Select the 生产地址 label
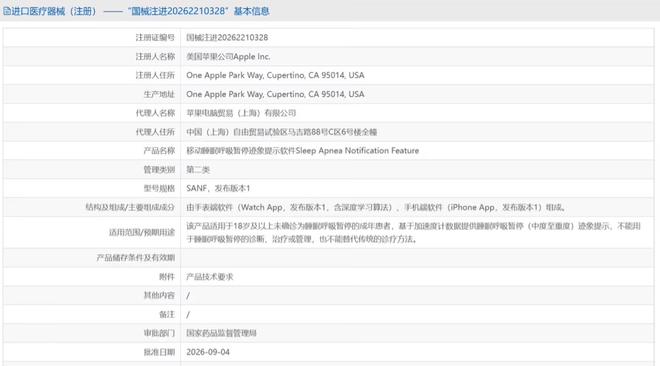This screenshot has height=366, width=660. pyautogui.click(x=159, y=94)
